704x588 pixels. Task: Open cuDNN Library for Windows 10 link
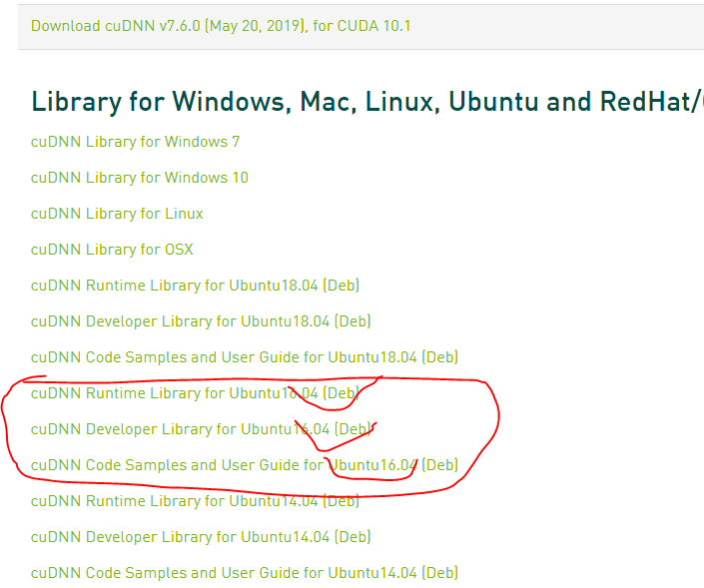pos(139,178)
